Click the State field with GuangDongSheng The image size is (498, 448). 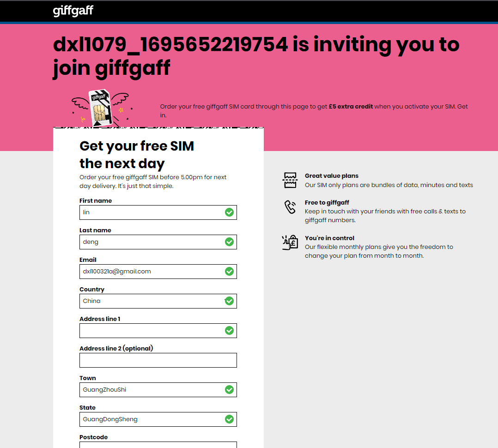(x=158, y=419)
